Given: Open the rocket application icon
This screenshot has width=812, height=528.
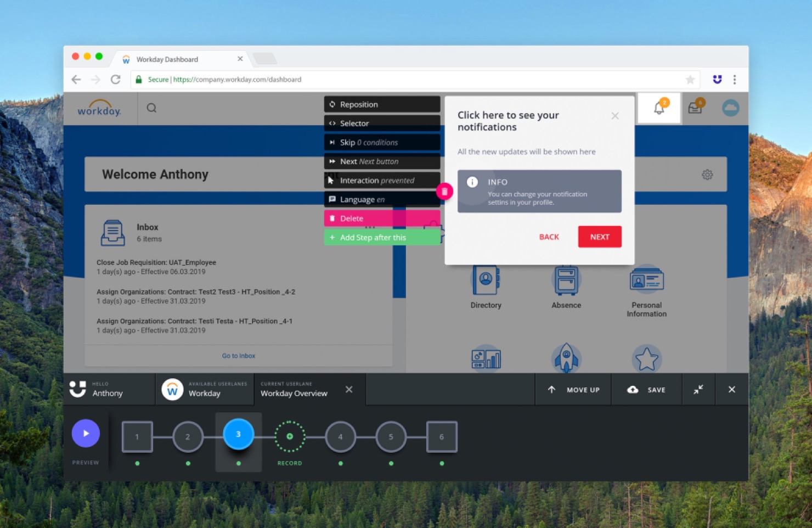Looking at the screenshot, I should click(x=566, y=358).
